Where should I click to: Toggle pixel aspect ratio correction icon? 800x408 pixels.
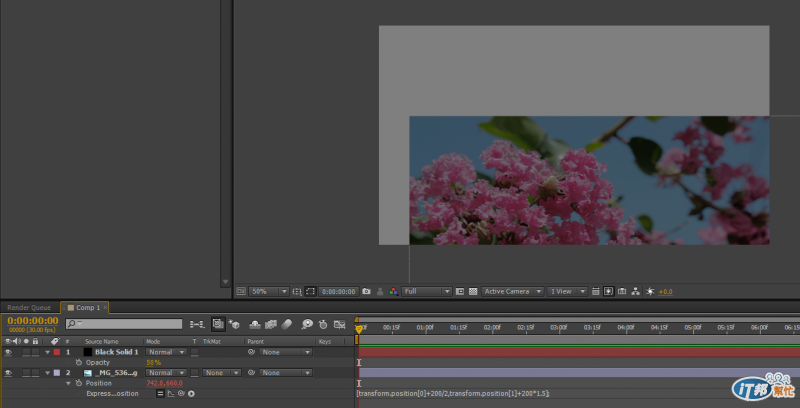(x=595, y=291)
